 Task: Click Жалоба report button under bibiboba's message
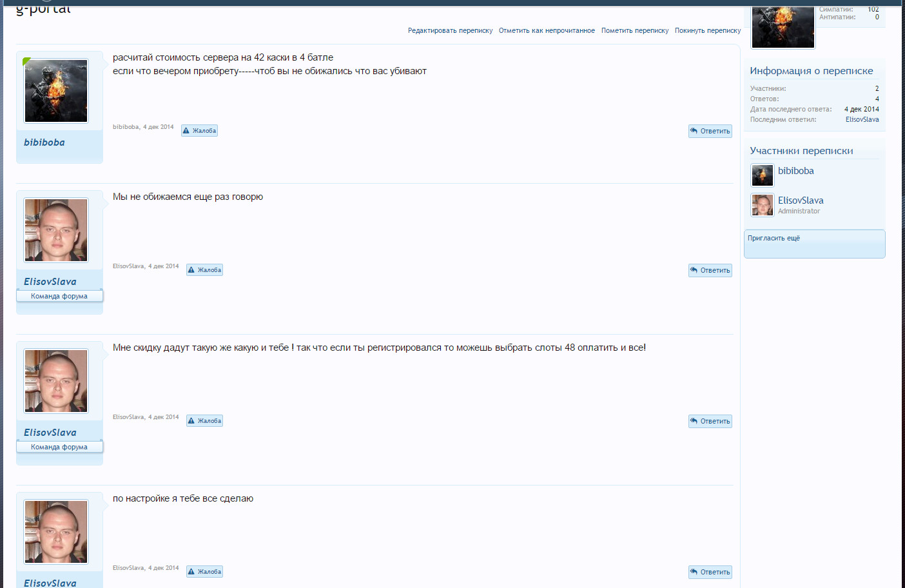(199, 131)
